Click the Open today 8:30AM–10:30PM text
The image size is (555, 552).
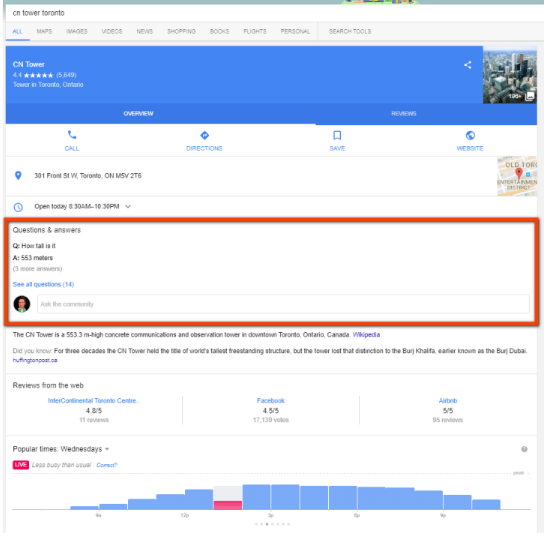(77, 206)
